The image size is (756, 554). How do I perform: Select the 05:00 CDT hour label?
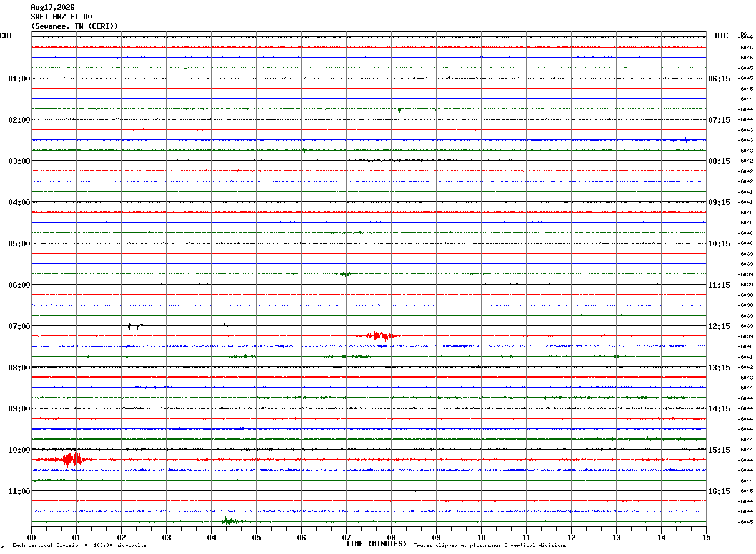tap(19, 244)
